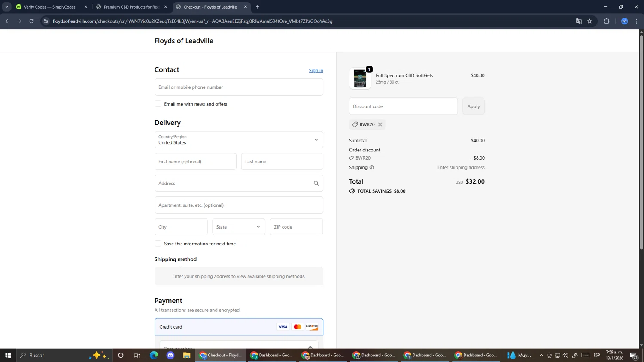The image size is (644, 362).
Task: Click the browser address bar URL
Action: tap(192, 21)
